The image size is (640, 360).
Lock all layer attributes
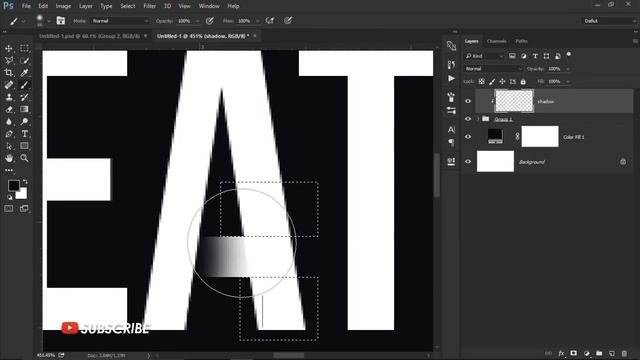point(523,82)
